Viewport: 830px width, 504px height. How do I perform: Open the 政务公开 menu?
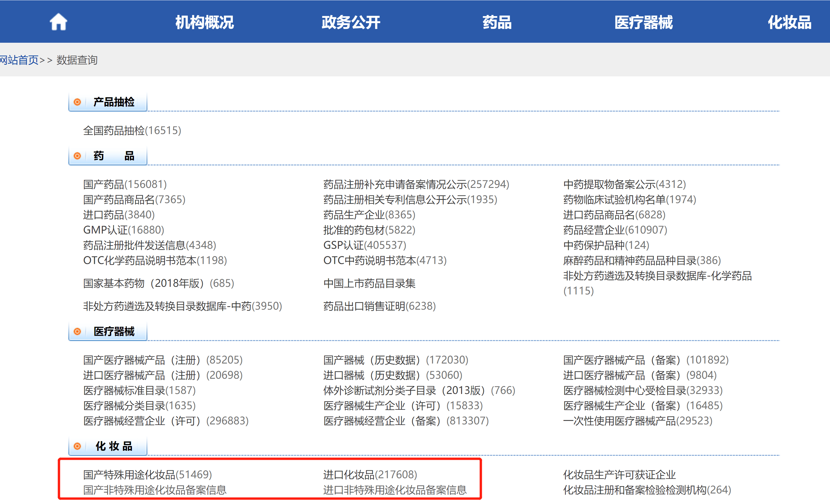coord(351,22)
